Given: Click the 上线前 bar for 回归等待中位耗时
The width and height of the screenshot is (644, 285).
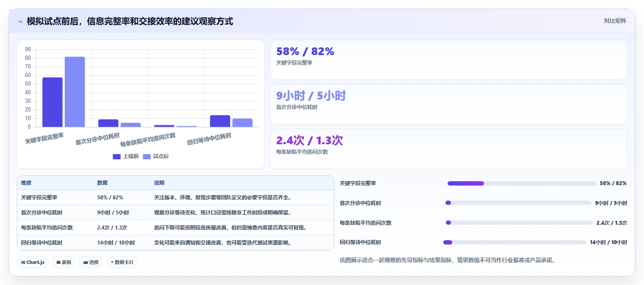Looking at the screenshot, I should (220, 121).
